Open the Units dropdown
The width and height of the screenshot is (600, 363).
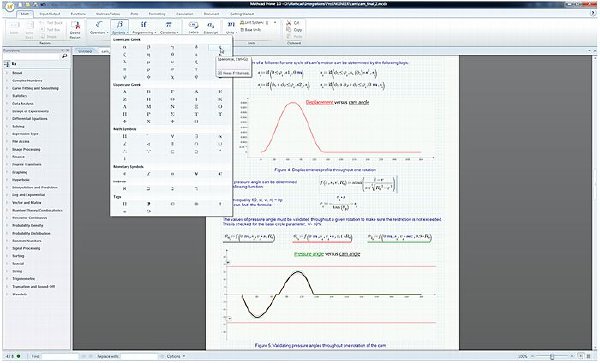coord(230,28)
